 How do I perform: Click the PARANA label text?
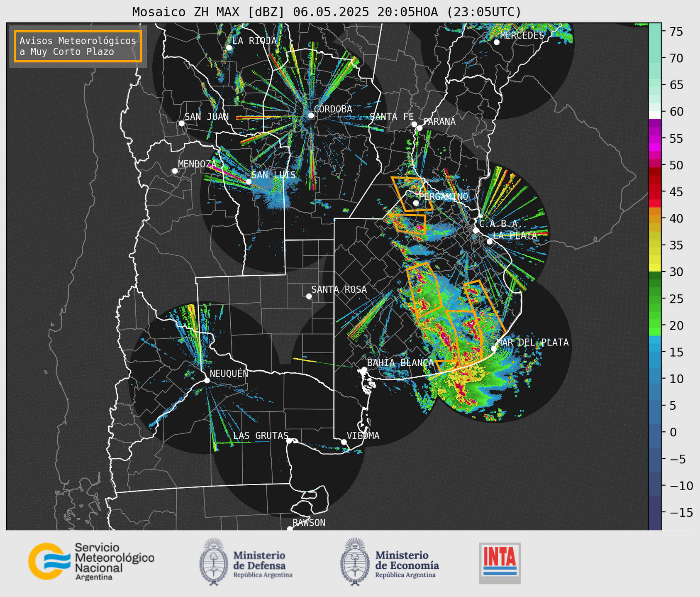[x=439, y=122]
